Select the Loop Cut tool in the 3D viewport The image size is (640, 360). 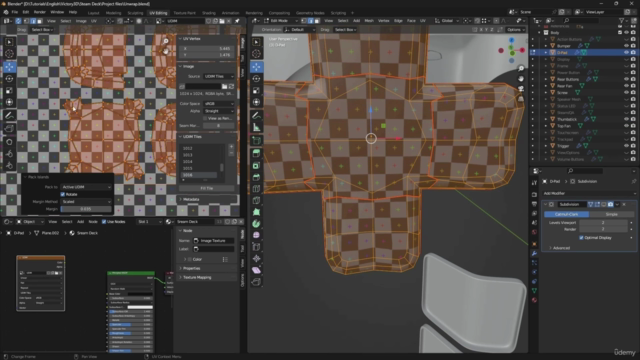[x=256, y=189]
